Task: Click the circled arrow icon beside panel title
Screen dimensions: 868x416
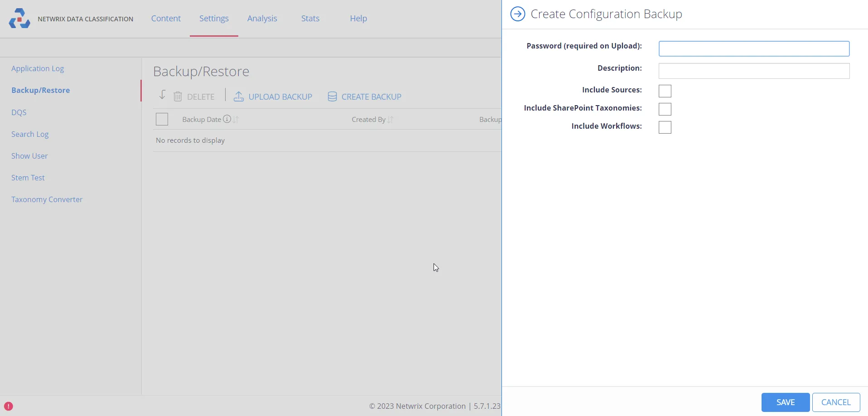Action: click(517, 14)
